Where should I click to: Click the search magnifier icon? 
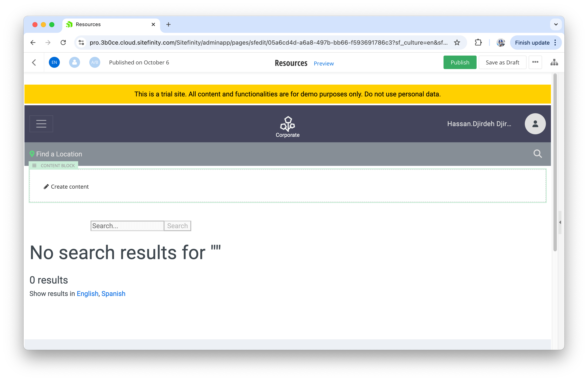click(x=538, y=153)
